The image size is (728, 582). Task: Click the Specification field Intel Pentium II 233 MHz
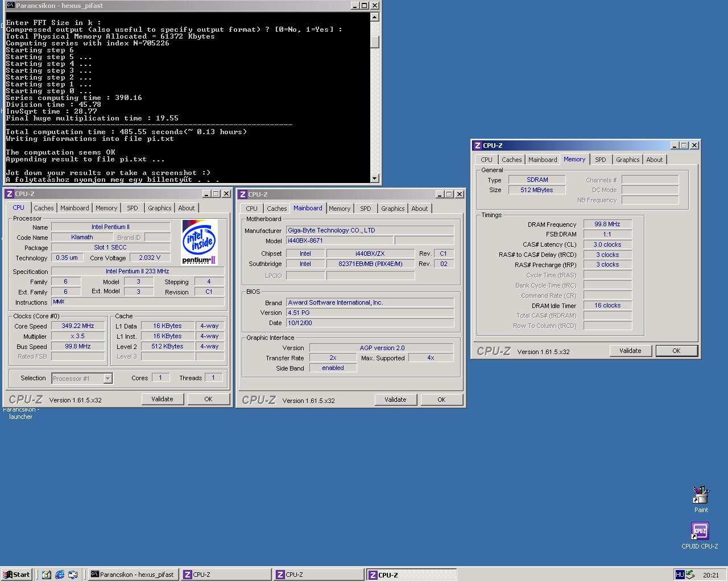138,271
